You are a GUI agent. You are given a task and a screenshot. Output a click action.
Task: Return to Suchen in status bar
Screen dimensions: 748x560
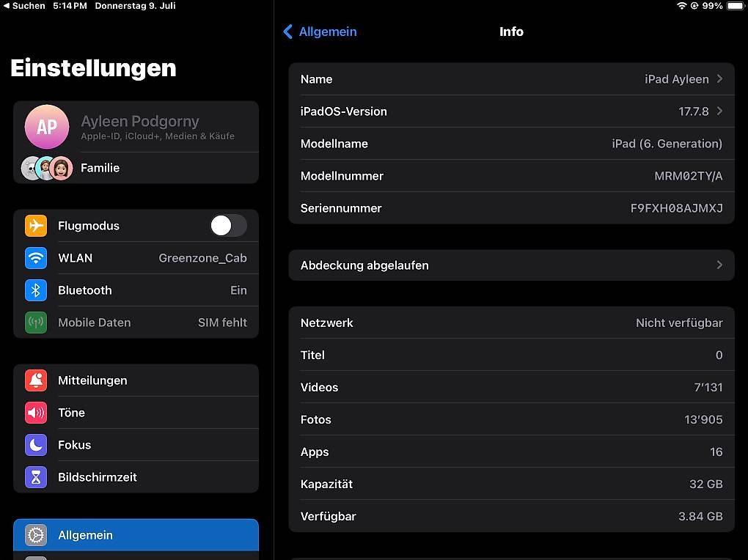pos(24,6)
